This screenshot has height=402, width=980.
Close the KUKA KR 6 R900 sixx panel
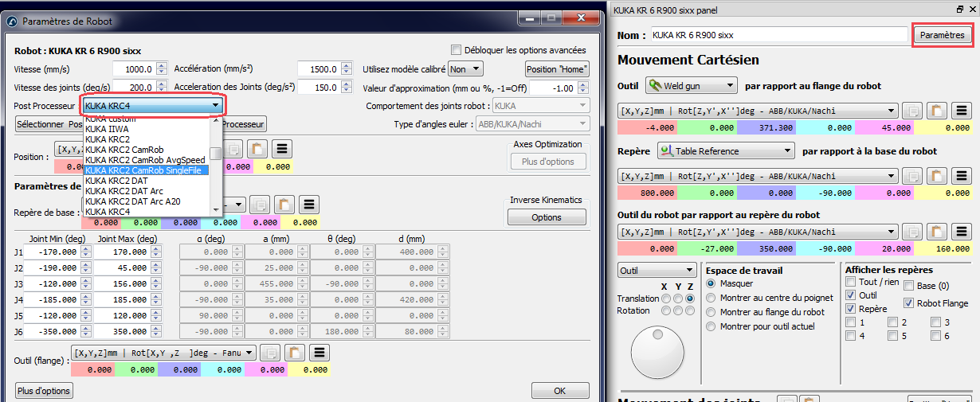pos(971,9)
